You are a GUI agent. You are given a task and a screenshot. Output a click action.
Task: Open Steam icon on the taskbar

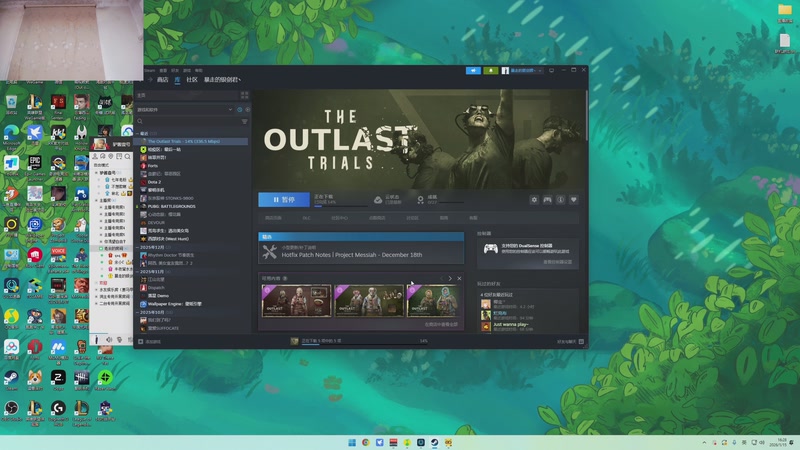click(x=434, y=442)
